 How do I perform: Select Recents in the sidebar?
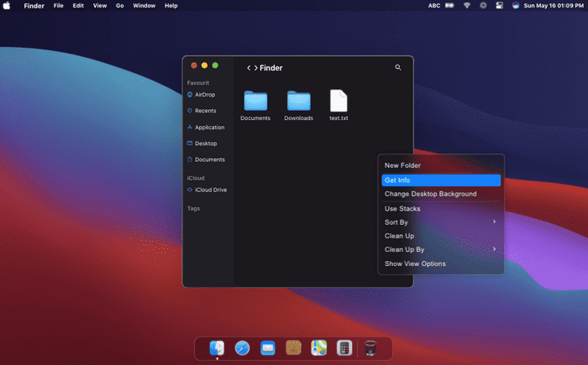[x=205, y=111]
